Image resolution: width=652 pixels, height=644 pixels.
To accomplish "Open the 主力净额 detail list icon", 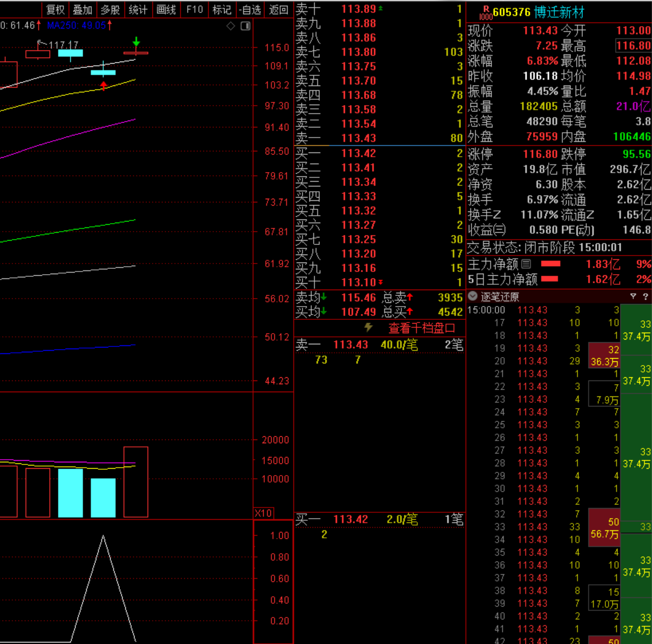I will pyautogui.click(x=526, y=264).
